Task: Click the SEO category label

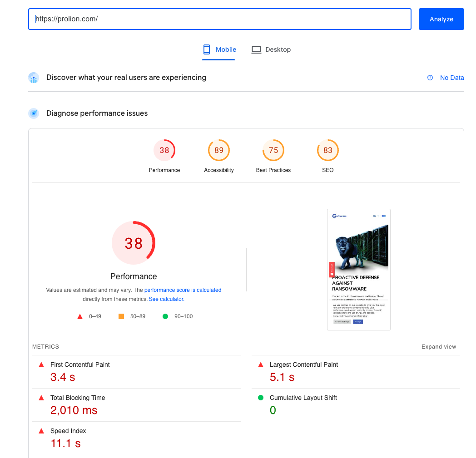Action: 328,170
